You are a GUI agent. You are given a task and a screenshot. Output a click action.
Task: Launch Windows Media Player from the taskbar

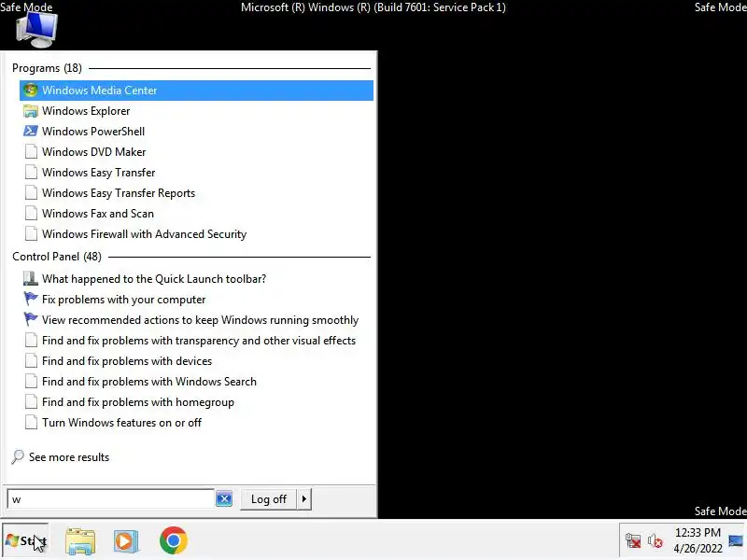(126, 541)
